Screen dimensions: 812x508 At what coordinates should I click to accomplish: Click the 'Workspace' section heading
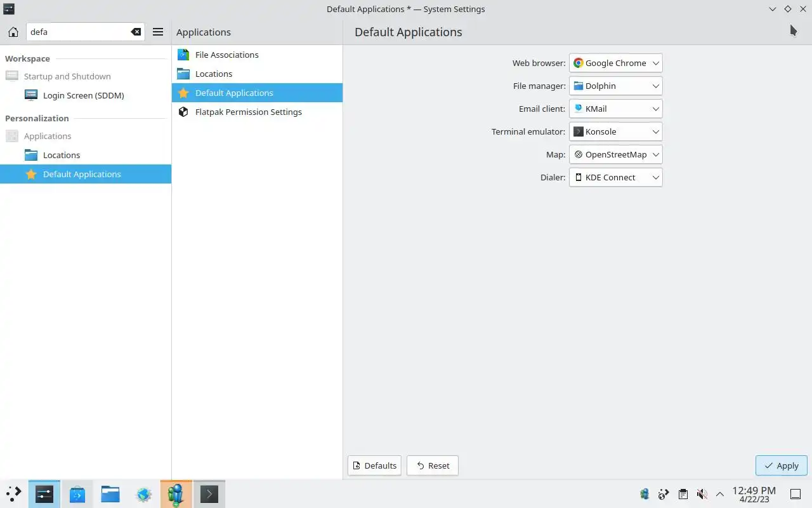point(27,58)
